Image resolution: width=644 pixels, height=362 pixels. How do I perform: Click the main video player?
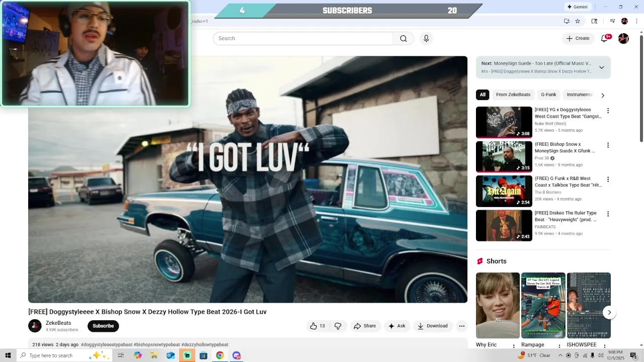248,179
